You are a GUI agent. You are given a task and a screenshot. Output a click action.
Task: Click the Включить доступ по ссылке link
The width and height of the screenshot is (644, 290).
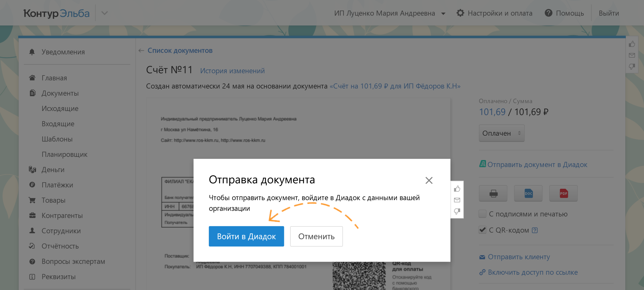[532, 272]
